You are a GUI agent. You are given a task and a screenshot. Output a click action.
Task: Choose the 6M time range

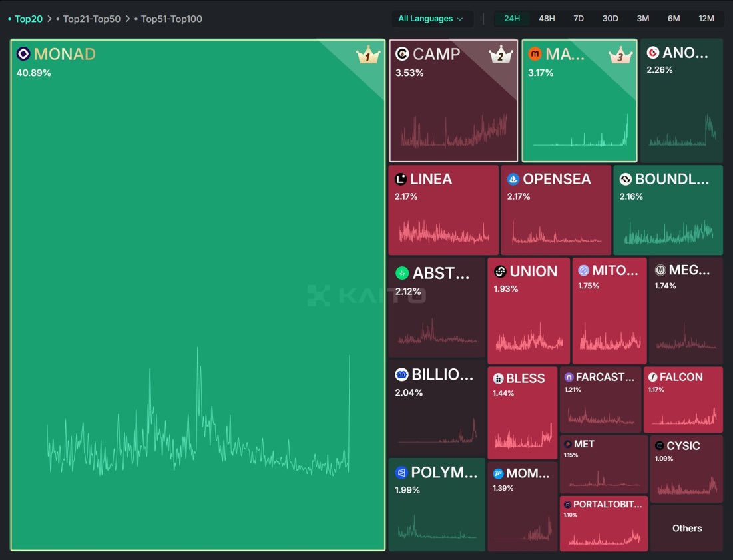point(674,18)
